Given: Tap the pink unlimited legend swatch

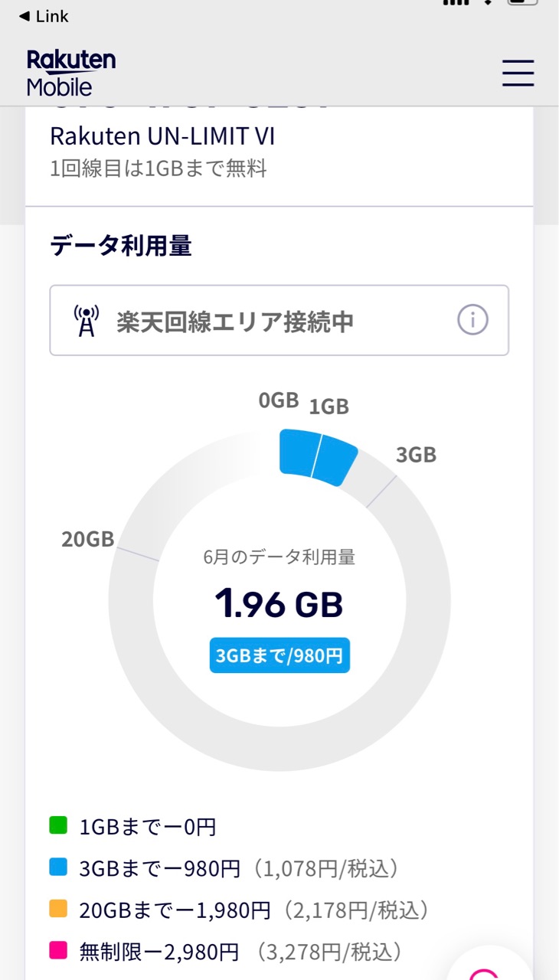Looking at the screenshot, I should coord(59,952).
